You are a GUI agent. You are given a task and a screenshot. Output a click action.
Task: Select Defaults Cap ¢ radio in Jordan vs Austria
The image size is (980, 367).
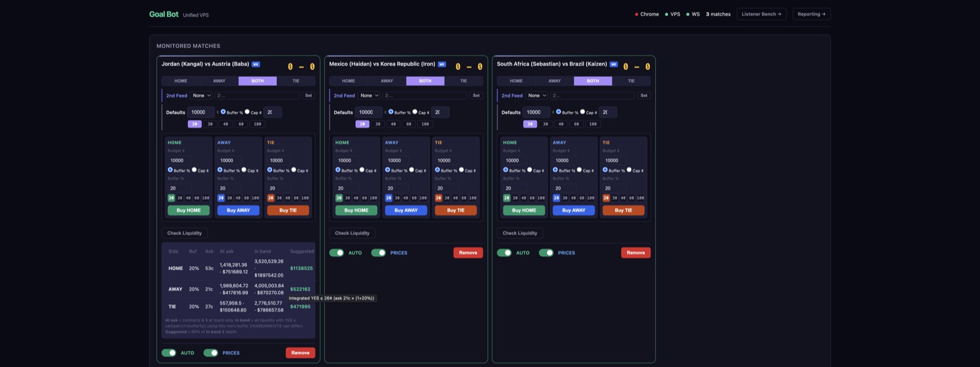coord(247,112)
